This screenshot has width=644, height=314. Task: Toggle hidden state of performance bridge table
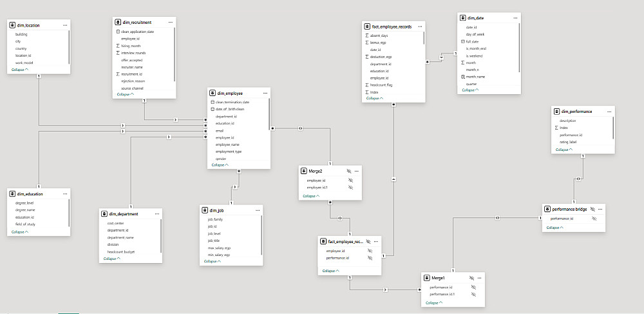coord(592,209)
